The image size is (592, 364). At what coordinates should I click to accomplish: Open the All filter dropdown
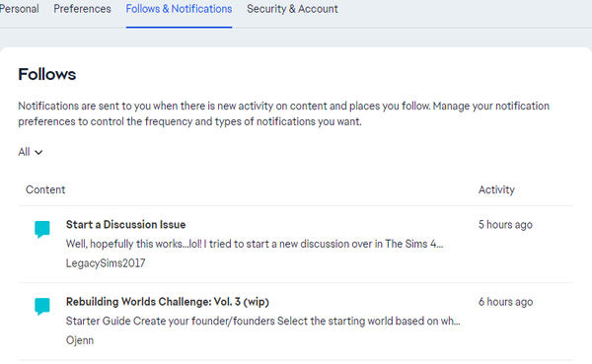pyautogui.click(x=31, y=152)
